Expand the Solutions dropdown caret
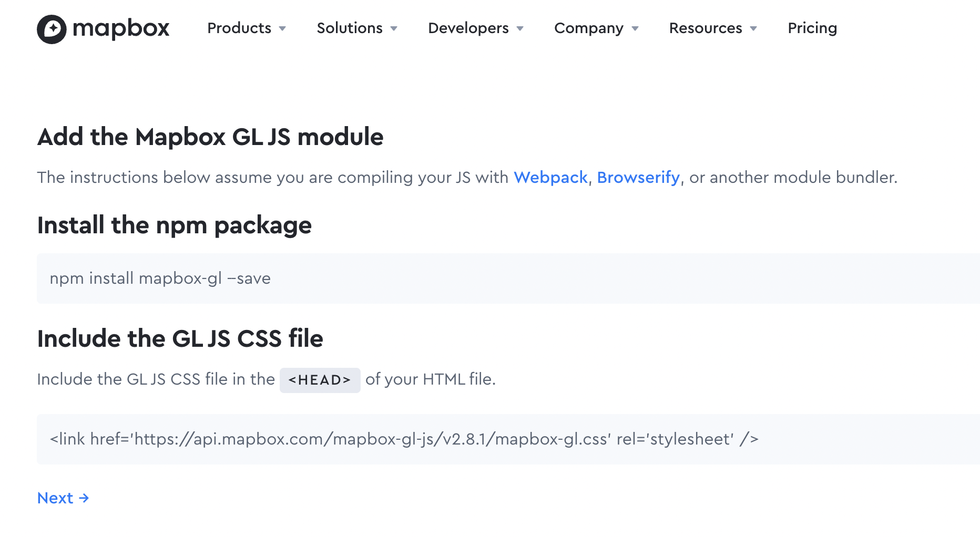This screenshot has width=980, height=537. (394, 28)
